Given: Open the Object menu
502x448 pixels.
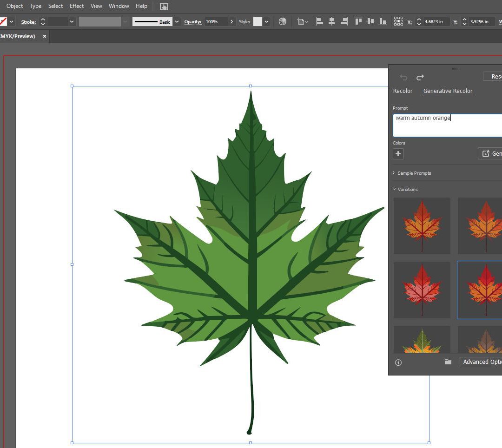Looking at the screenshot, I should (x=14, y=6).
